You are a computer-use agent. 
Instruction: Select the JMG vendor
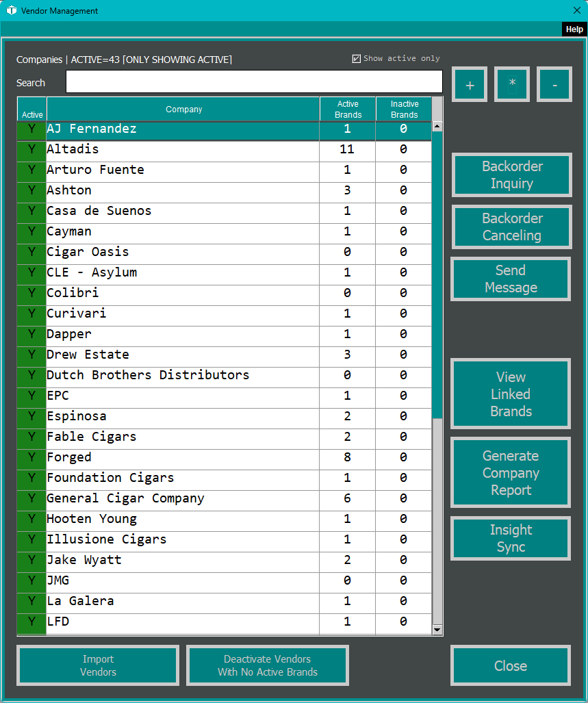click(x=224, y=583)
